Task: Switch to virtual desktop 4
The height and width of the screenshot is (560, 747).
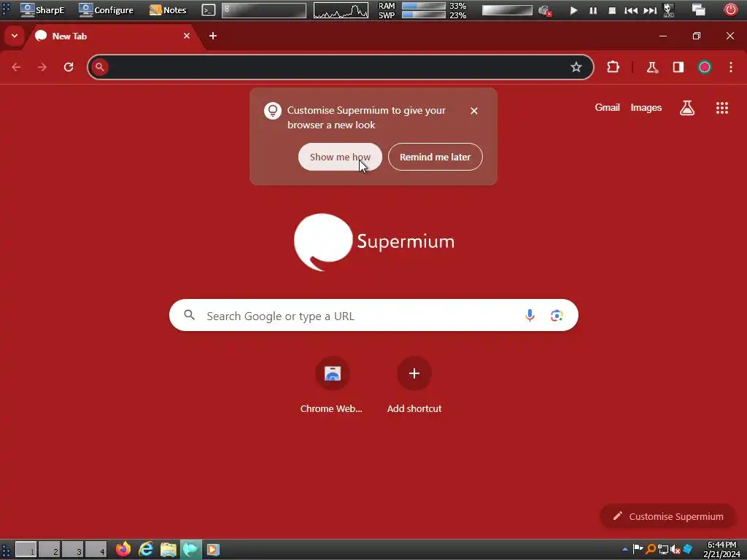Action: (96, 549)
